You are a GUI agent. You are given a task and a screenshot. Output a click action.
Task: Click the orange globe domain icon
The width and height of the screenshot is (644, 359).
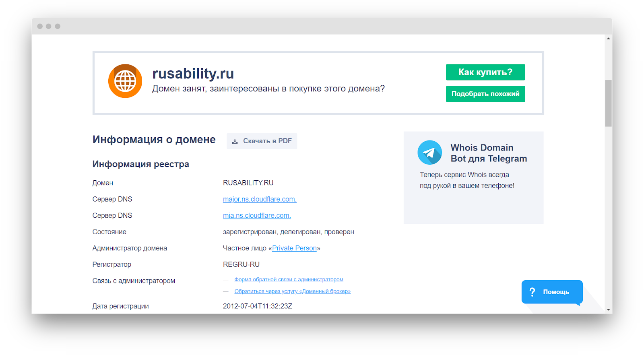pos(125,81)
